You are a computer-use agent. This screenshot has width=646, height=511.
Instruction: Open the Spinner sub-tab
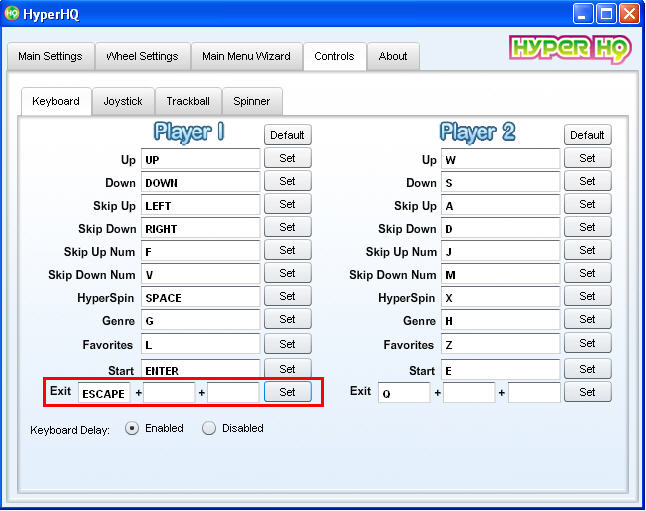coord(252,101)
